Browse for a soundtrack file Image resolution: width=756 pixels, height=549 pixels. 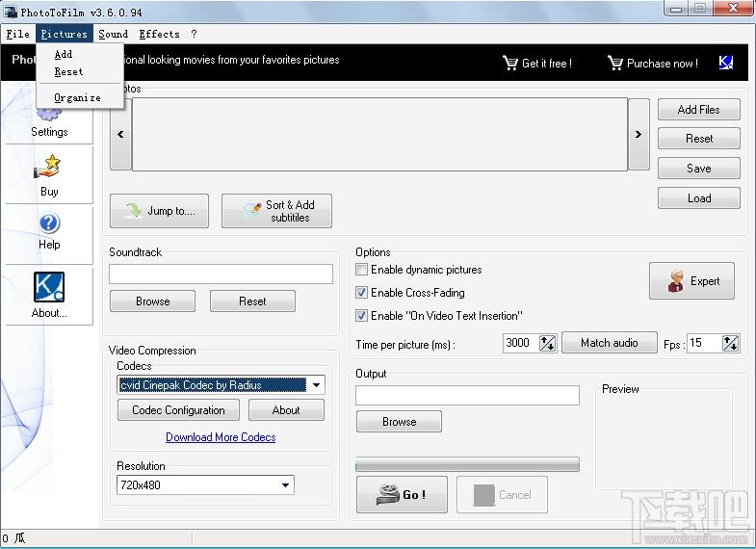(152, 301)
